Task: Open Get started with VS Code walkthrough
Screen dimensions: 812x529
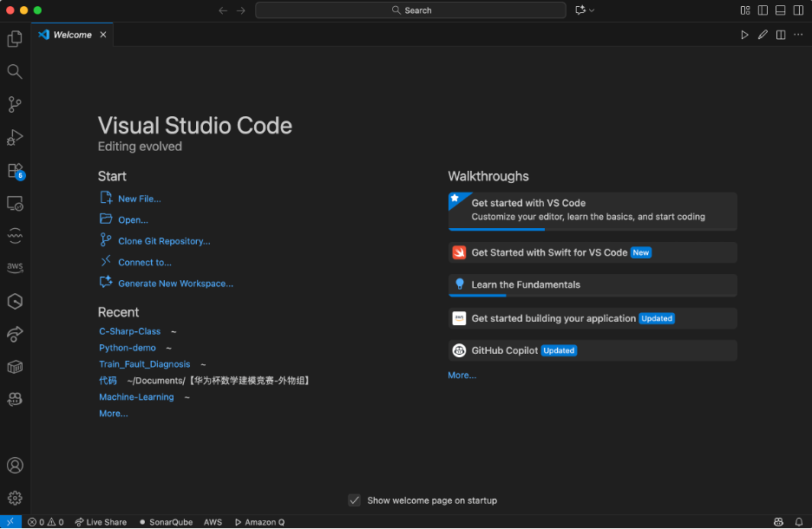Action: (593, 212)
